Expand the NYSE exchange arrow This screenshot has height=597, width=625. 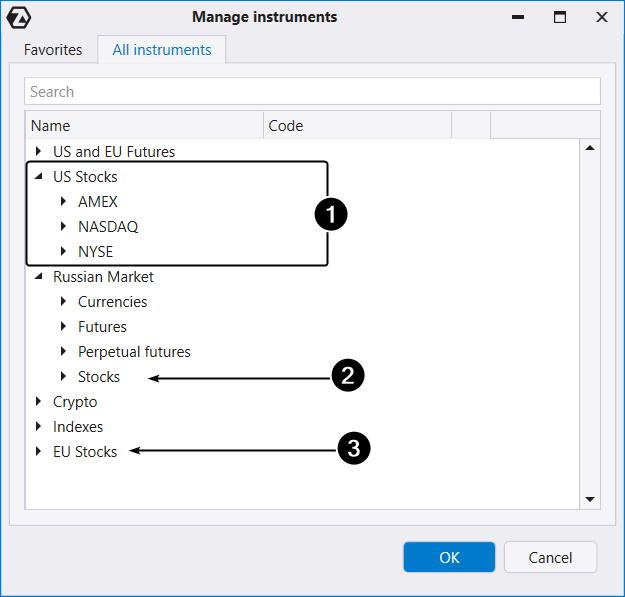click(64, 252)
